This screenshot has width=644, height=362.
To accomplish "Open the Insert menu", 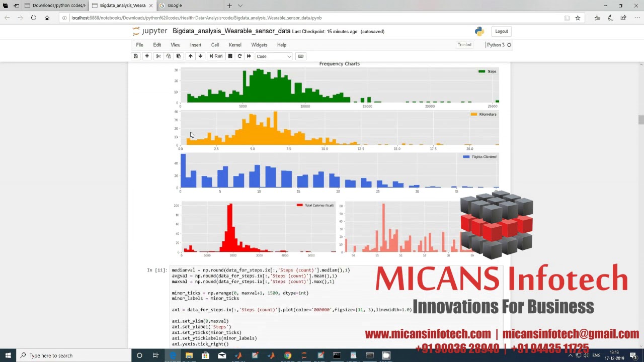I will pyautogui.click(x=196, y=45).
